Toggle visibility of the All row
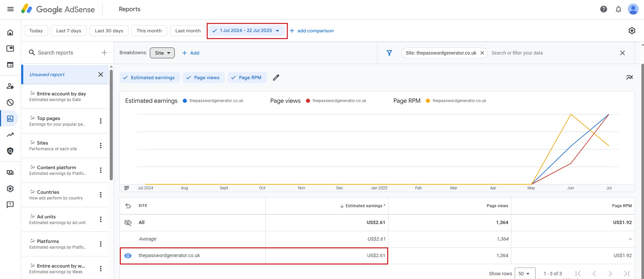 click(128, 222)
